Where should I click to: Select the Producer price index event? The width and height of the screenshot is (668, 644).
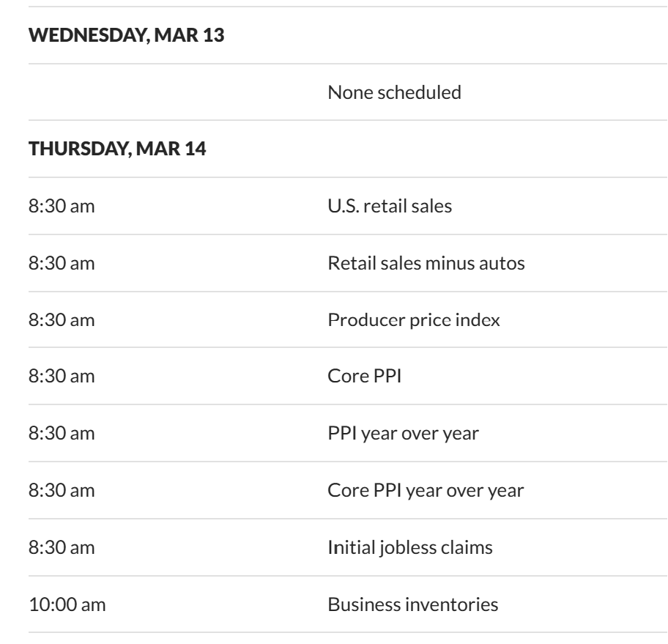414,320
